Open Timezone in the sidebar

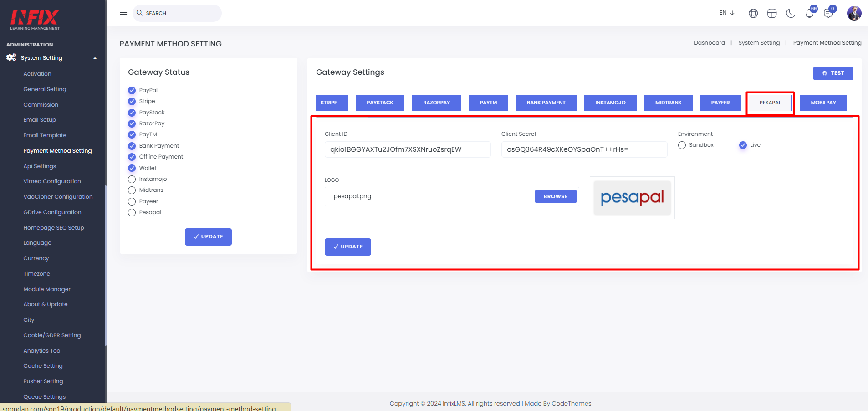[x=37, y=274]
